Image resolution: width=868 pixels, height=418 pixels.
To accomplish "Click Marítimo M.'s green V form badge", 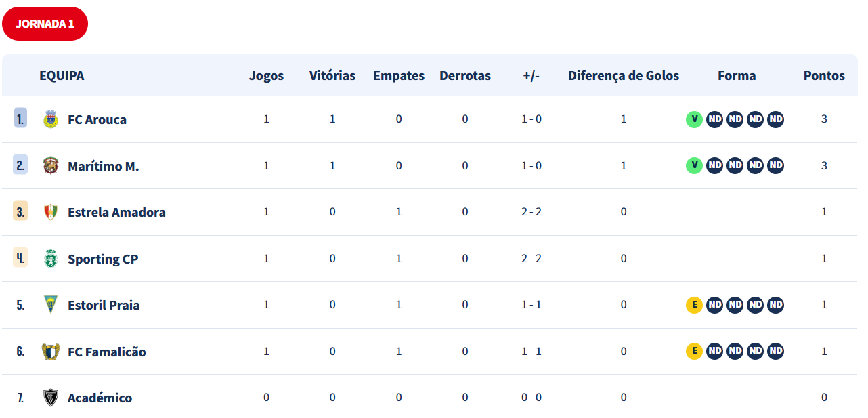I will coord(694,165).
